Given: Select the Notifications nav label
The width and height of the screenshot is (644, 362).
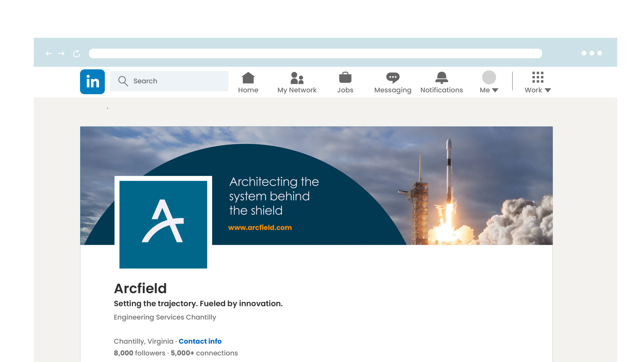Looking at the screenshot, I should 441,90.
